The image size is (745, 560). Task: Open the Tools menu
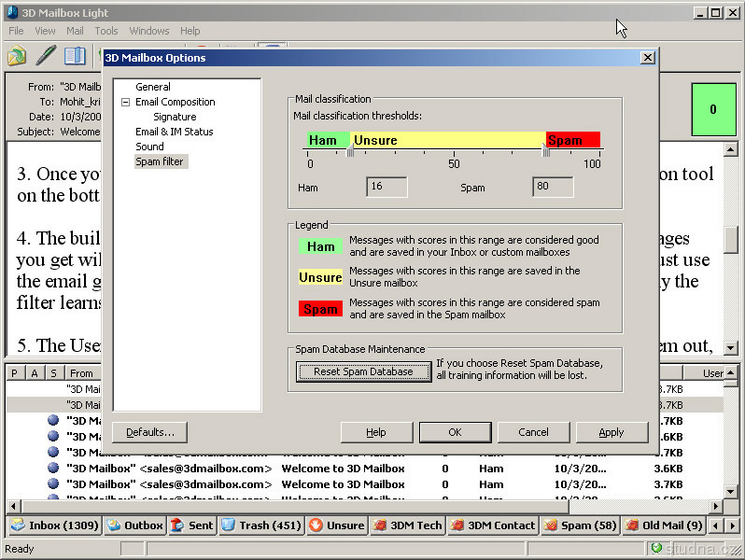[x=106, y=31]
